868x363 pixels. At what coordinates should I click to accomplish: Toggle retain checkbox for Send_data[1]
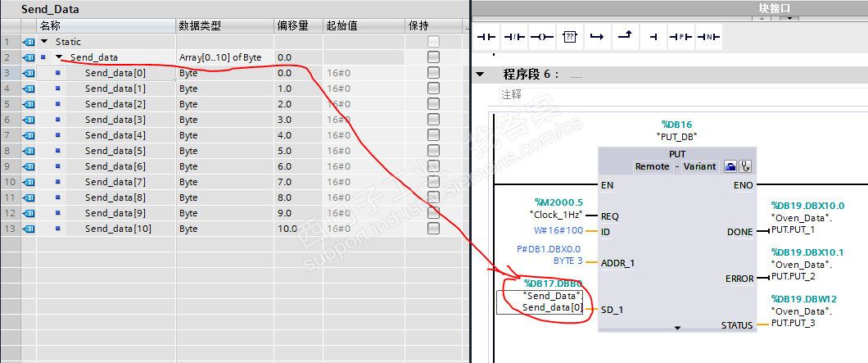[433, 88]
